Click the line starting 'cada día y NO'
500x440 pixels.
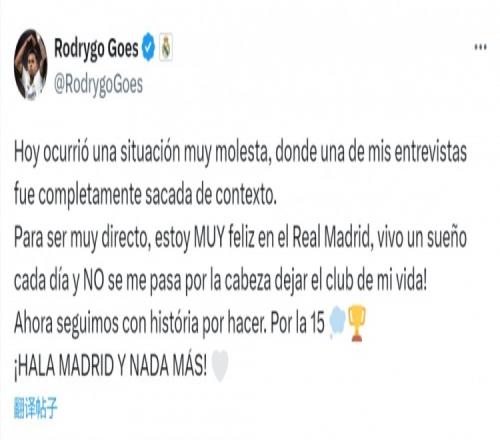tap(220, 281)
